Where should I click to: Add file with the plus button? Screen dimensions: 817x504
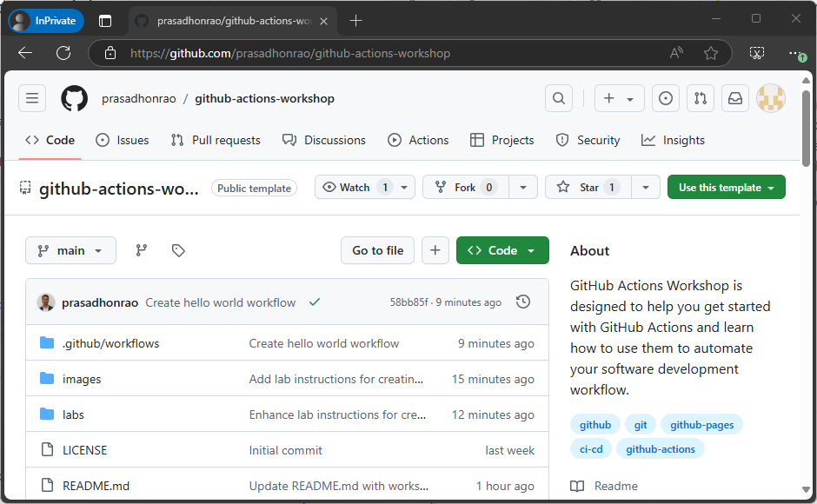click(x=435, y=251)
